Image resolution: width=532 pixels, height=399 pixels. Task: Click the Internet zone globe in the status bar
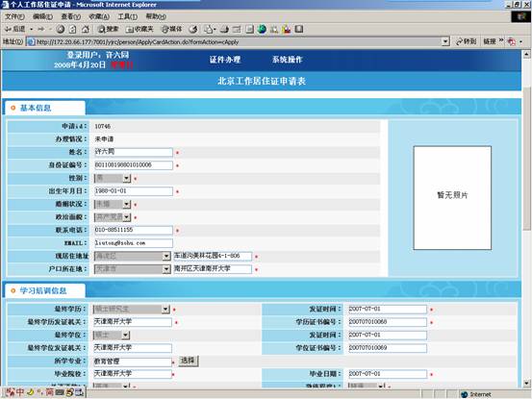tap(464, 394)
